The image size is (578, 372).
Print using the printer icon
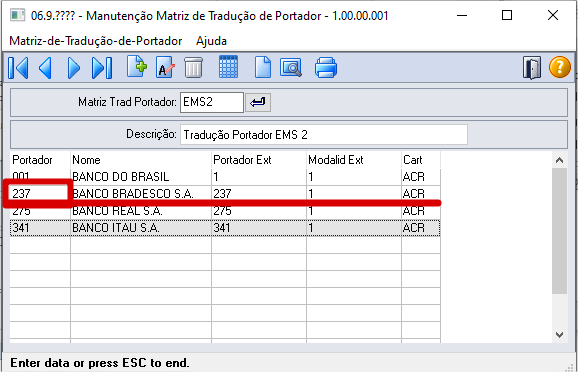pos(326,67)
